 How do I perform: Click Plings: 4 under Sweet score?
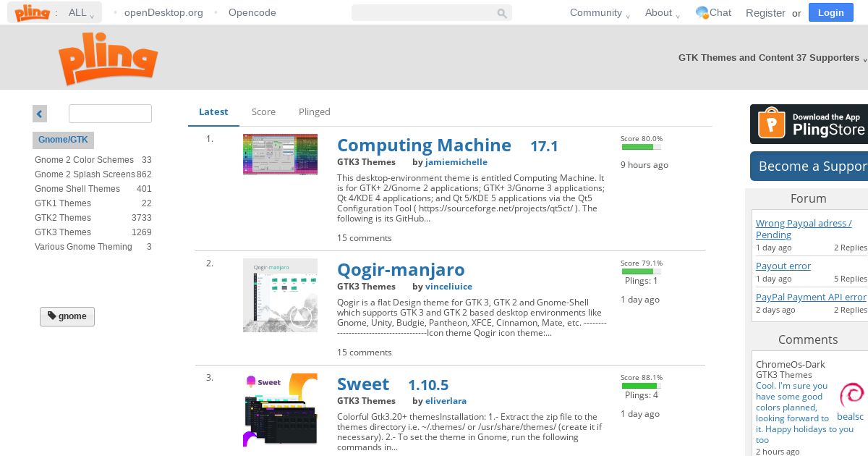click(642, 395)
